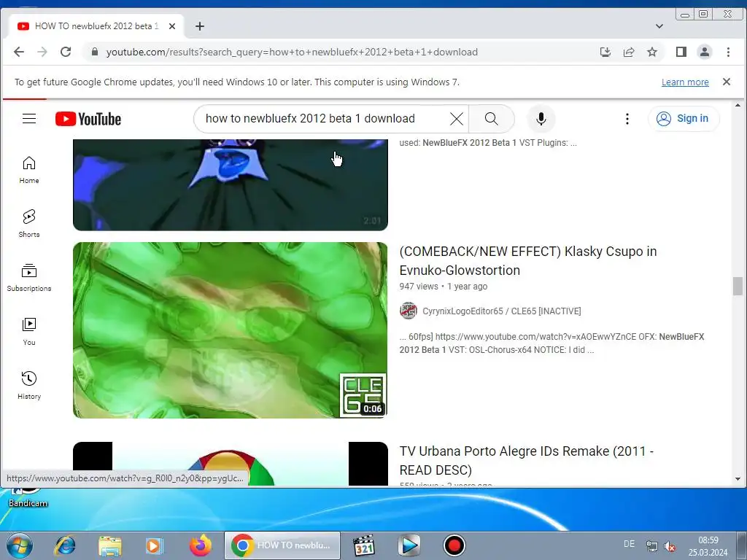Viewport: 747px width, 560px height.
Task: Select the HOW TO newbluefx tab
Action: (x=96, y=26)
